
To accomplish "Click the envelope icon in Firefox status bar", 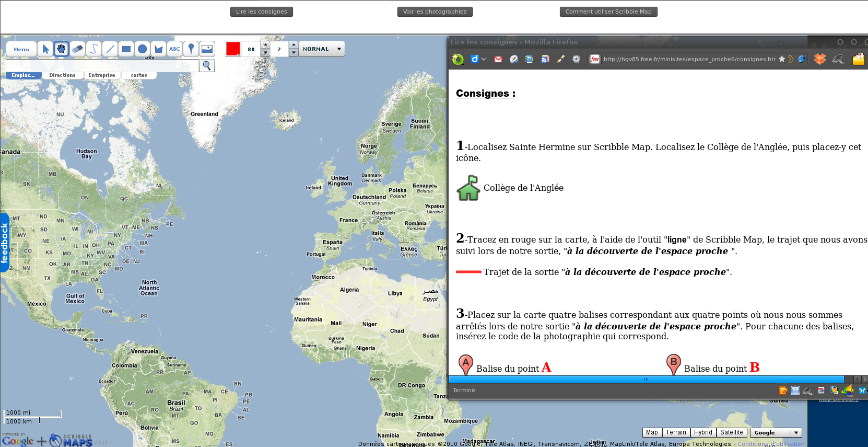I will point(795,390).
